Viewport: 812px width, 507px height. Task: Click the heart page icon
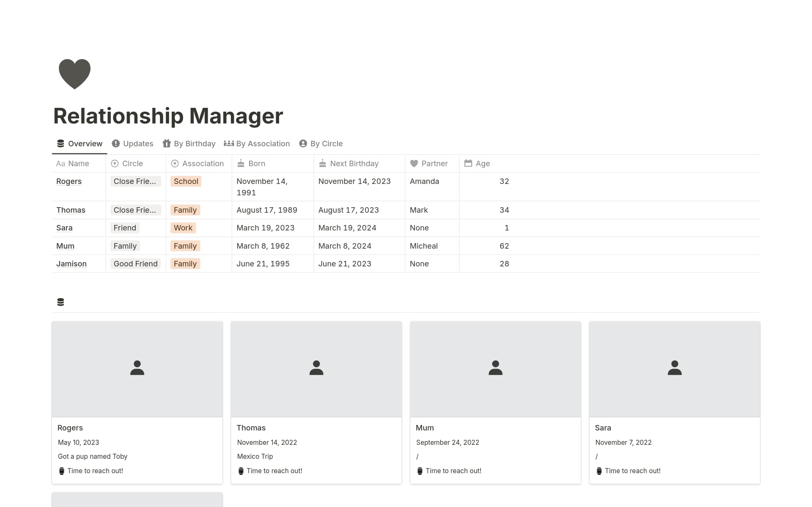74,74
